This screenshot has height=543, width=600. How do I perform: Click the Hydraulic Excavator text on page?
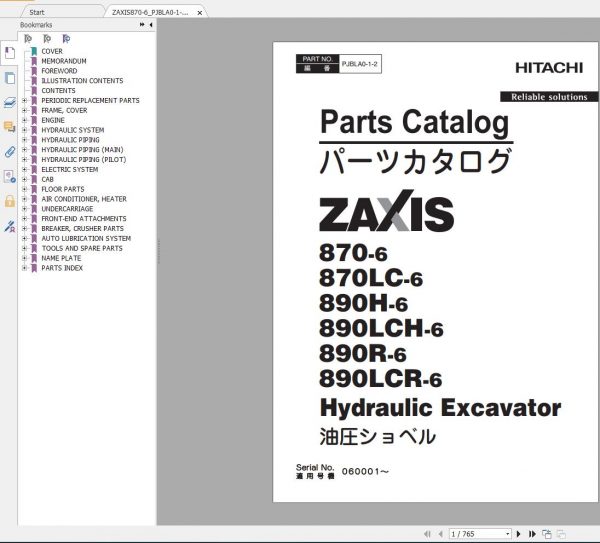(x=440, y=408)
